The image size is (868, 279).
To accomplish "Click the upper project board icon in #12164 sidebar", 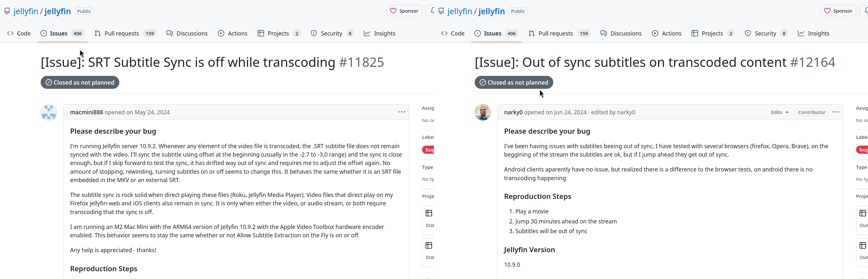I will pos(863,213).
